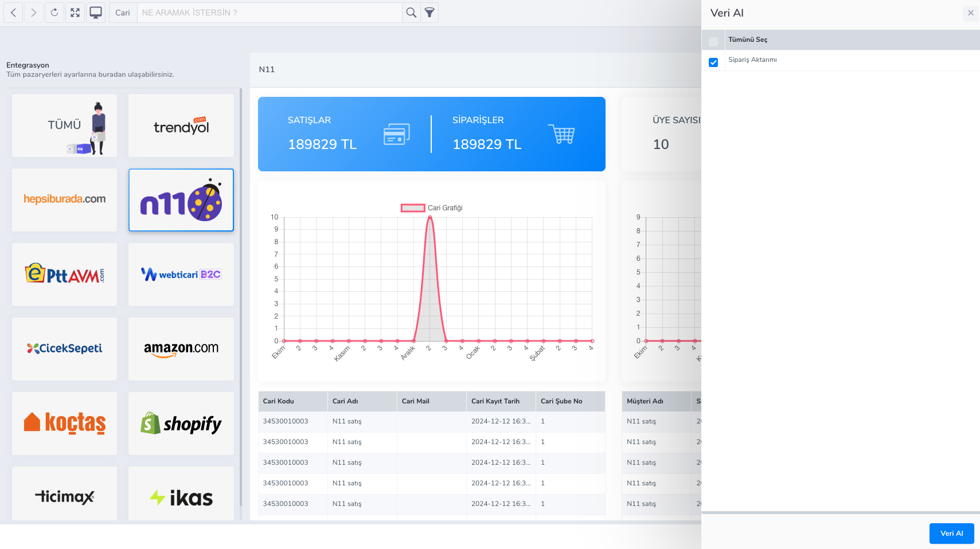This screenshot has height=549, width=980.
Task: Click the monitor display icon
Action: point(96,13)
